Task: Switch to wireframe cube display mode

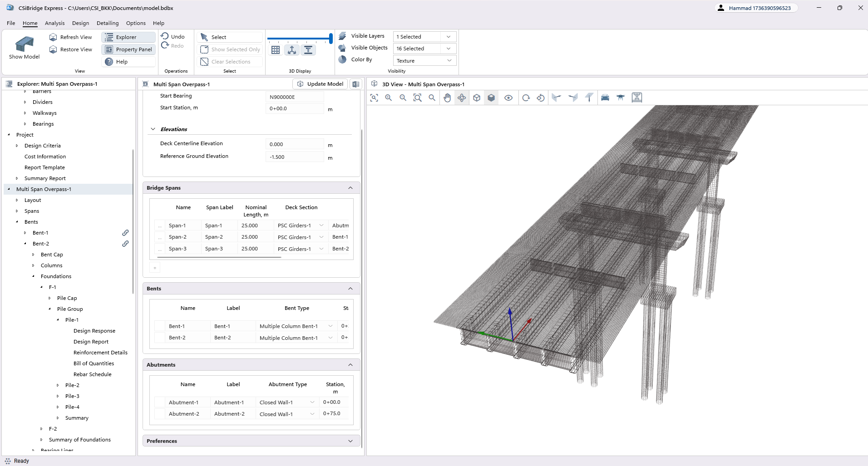Action: tap(476, 97)
